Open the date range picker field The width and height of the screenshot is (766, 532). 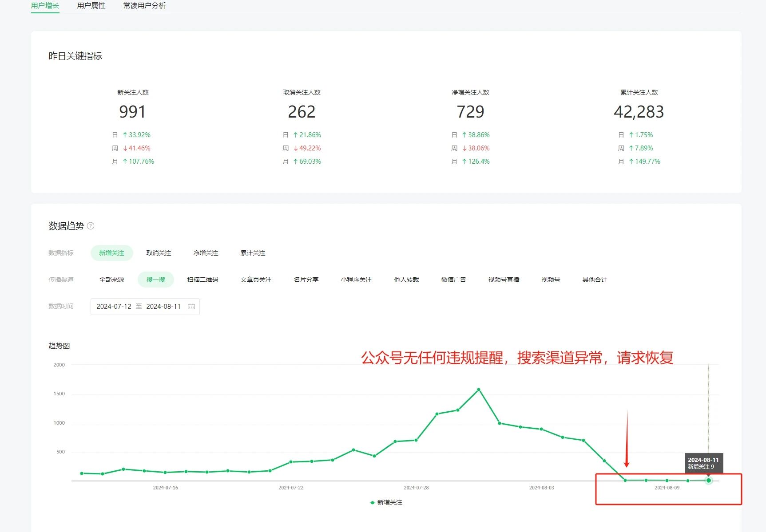[x=145, y=307]
